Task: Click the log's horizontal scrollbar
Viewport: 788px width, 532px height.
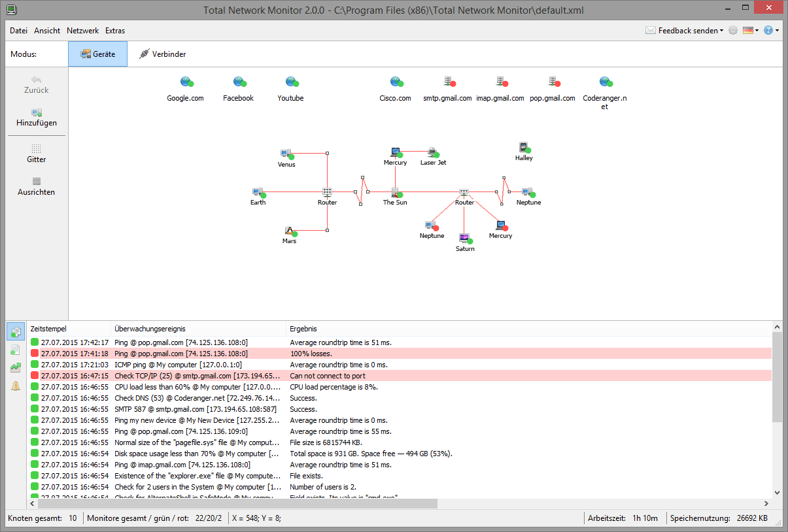Action: (x=262, y=503)
